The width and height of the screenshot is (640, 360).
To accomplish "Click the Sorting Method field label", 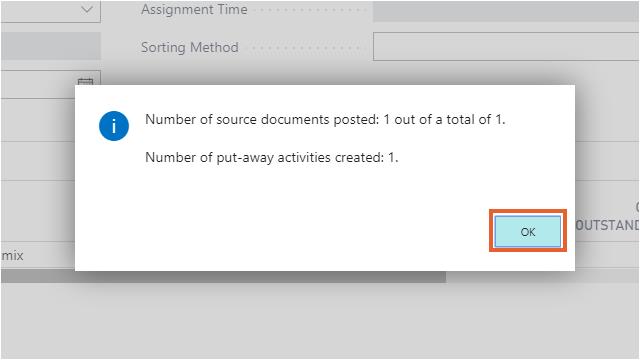I will (x=190, y=47).
